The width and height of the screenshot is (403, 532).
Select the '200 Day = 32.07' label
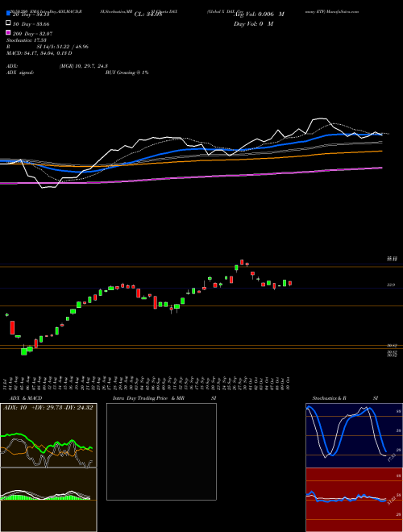[x=32, y=34]
